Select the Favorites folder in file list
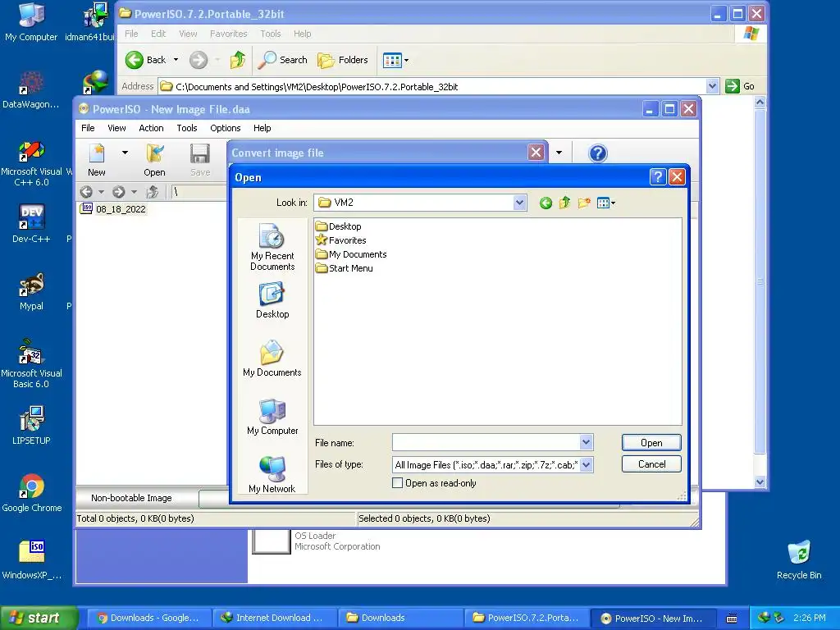The width and height of the screenshot is (840, 630). (340, 240)
